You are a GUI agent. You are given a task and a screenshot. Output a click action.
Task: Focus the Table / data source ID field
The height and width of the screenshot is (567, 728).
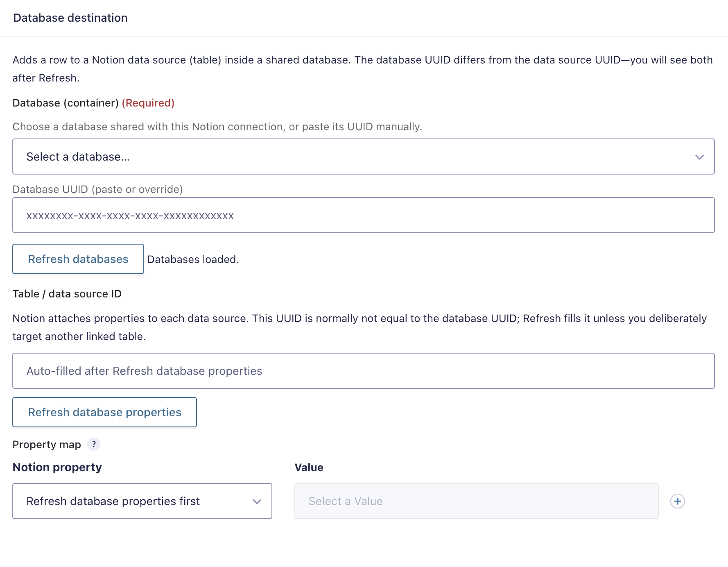[364, 371]
